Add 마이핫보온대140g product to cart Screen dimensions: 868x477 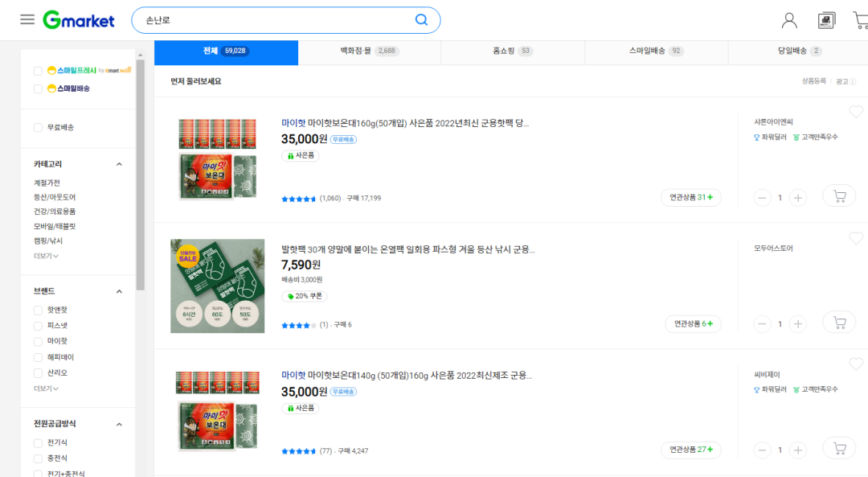(839, 448)
